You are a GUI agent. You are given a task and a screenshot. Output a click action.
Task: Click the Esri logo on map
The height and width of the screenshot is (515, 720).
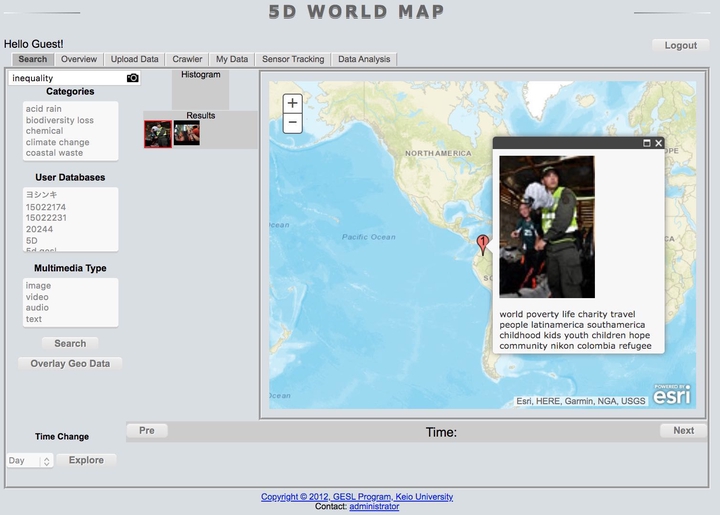tap(671, 395)
